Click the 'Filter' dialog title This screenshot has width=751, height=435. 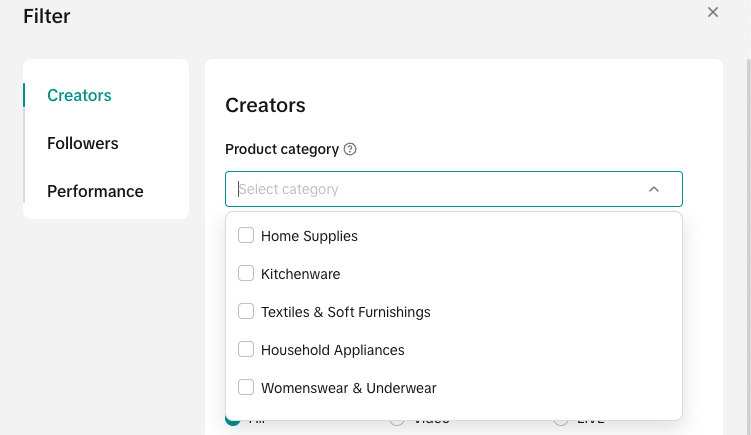(47, 16)
